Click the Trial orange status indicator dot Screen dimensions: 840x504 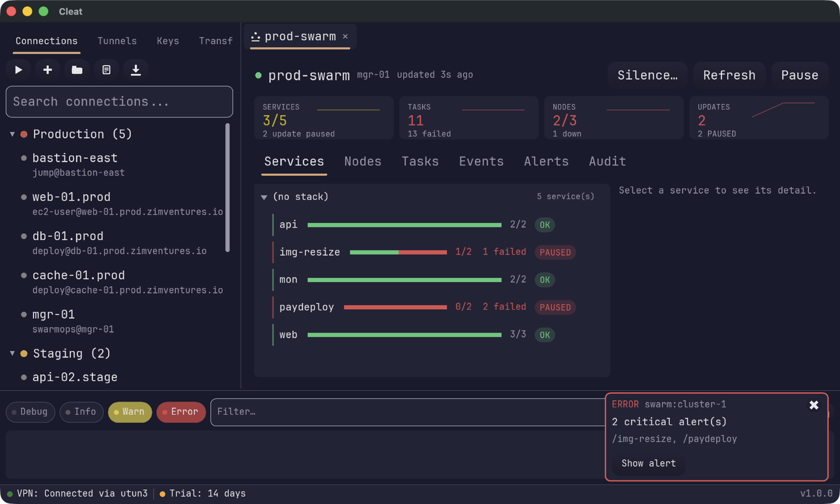162,494
